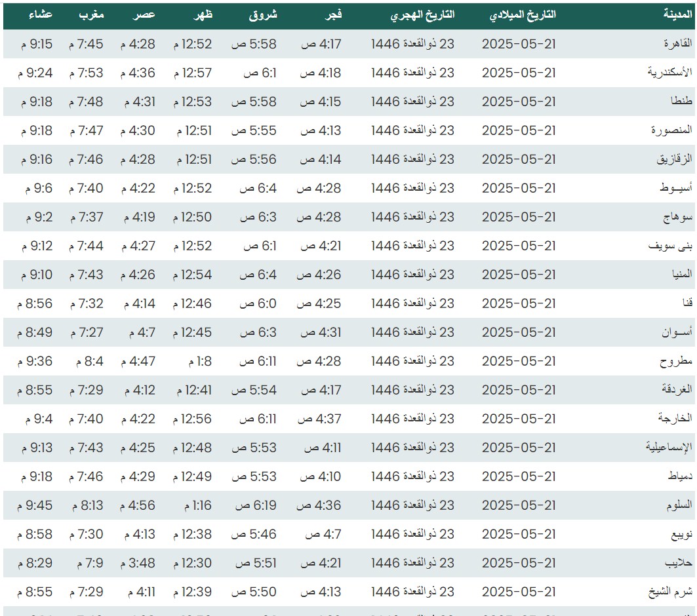Viewport: 697px width, 616px height.
Task: Select الخارجة's فجر time 4:37 ص
Action: point(319,419)
